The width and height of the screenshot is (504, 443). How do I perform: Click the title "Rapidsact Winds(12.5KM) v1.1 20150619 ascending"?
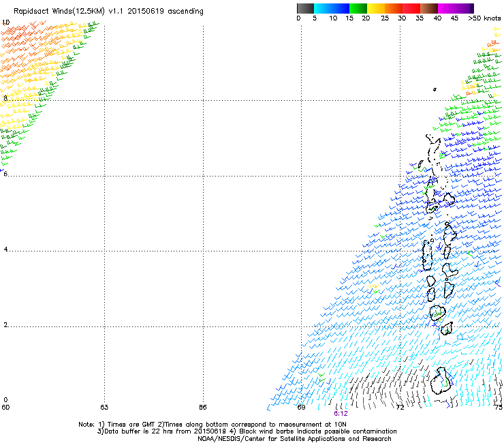click(108, 12)
